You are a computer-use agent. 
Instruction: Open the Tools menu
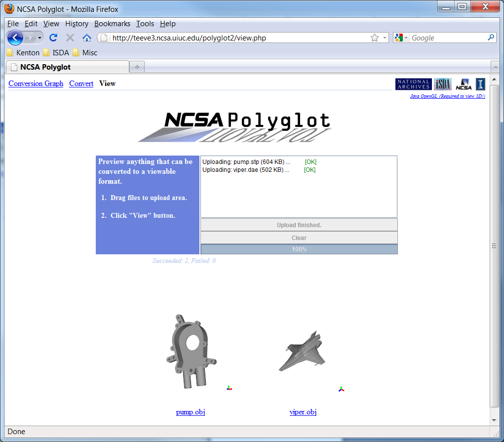pos(145,24)
